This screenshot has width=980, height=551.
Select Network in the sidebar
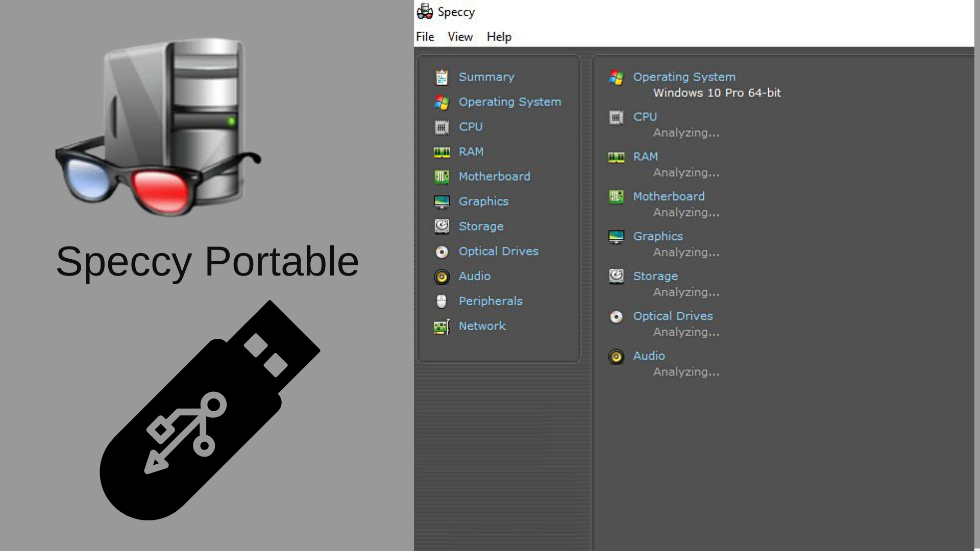482,326
